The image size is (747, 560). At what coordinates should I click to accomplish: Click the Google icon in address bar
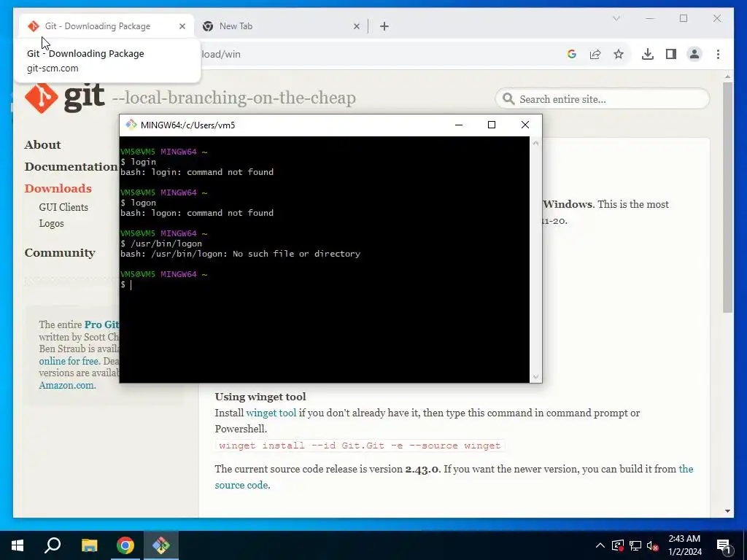pos(572,54)
